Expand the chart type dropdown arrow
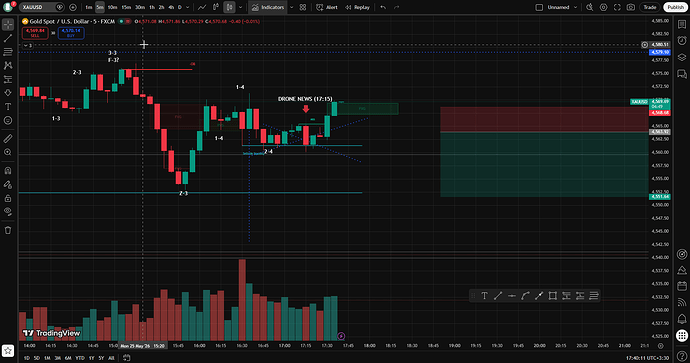 pyautogui.click(x=240, y=7)
